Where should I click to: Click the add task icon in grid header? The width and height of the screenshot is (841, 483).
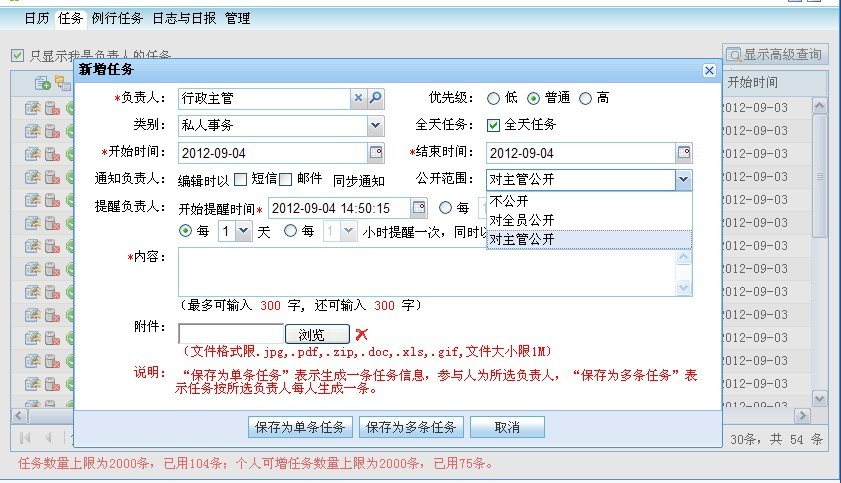coord(42,83)
